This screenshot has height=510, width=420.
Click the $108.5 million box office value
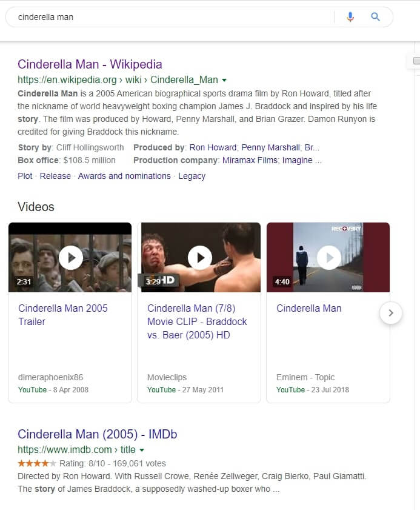pos(90,160)
